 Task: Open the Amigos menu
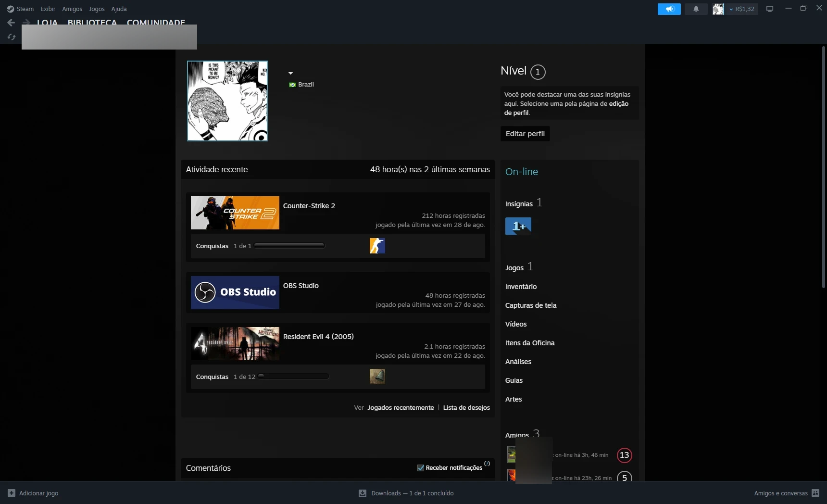(72, 9)
